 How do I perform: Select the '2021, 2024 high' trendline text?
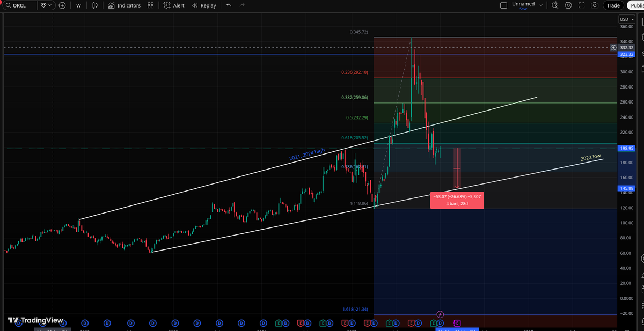(307, 155)
